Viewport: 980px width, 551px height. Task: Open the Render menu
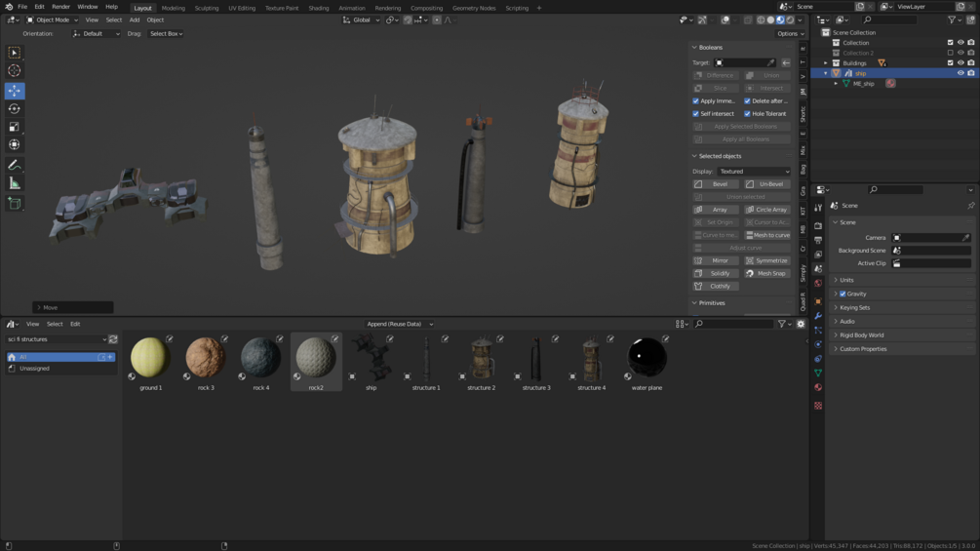click(x=60, y=7)
